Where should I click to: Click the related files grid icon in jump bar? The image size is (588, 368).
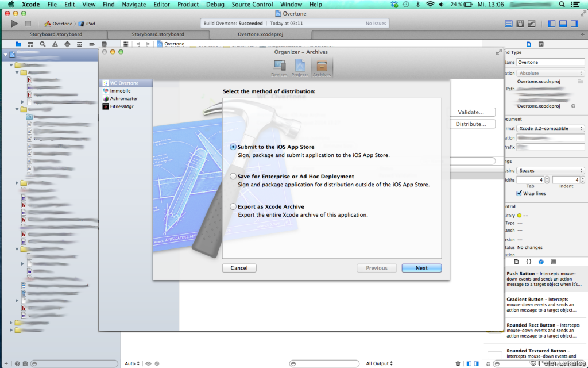point(126,44)
